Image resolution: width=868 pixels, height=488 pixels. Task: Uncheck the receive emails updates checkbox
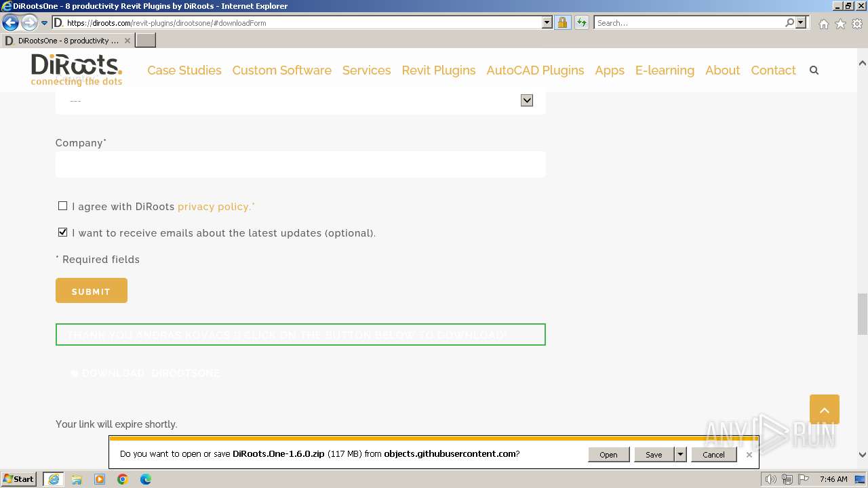tap(62, 232)
